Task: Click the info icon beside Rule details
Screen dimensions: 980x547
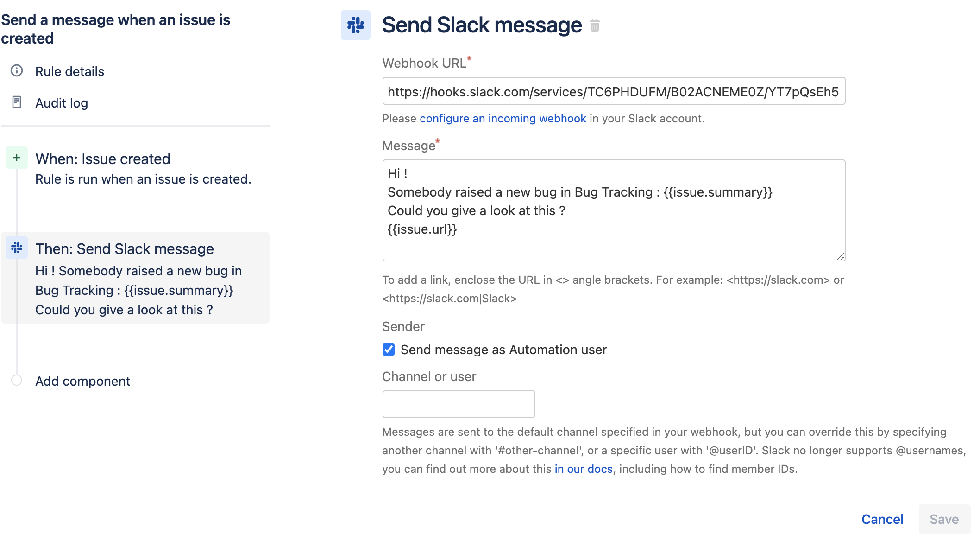Action: pyautogui.click(x=17, y=71)
